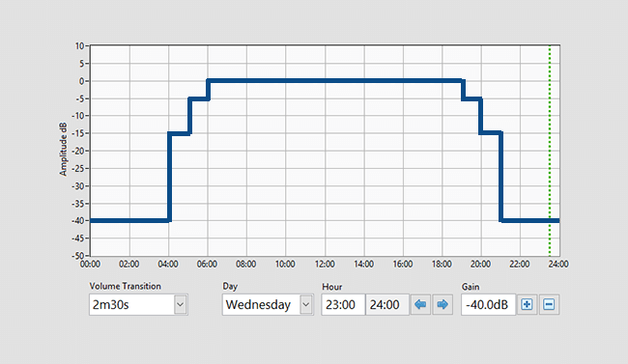Screen dimensions: 628x364
Task: Click the Hour label text
Action: tap(332, 287)
